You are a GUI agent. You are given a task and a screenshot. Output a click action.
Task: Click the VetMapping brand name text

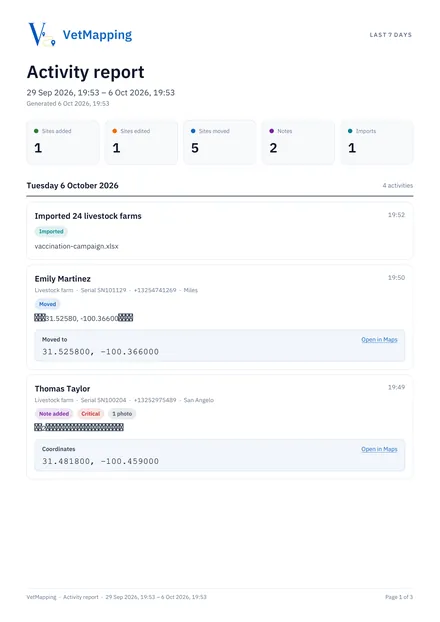(x=97, y=35)
